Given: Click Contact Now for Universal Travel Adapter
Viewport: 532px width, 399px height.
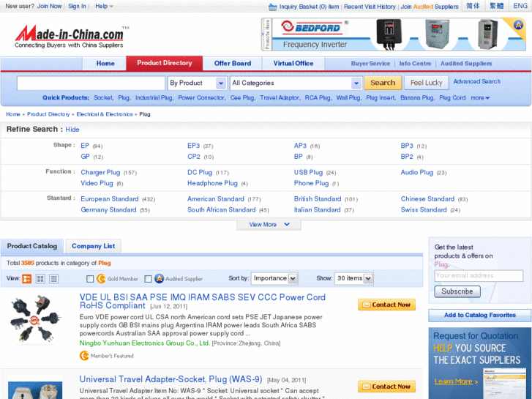Looking at the screenshot, I should [x=386, y=387].
